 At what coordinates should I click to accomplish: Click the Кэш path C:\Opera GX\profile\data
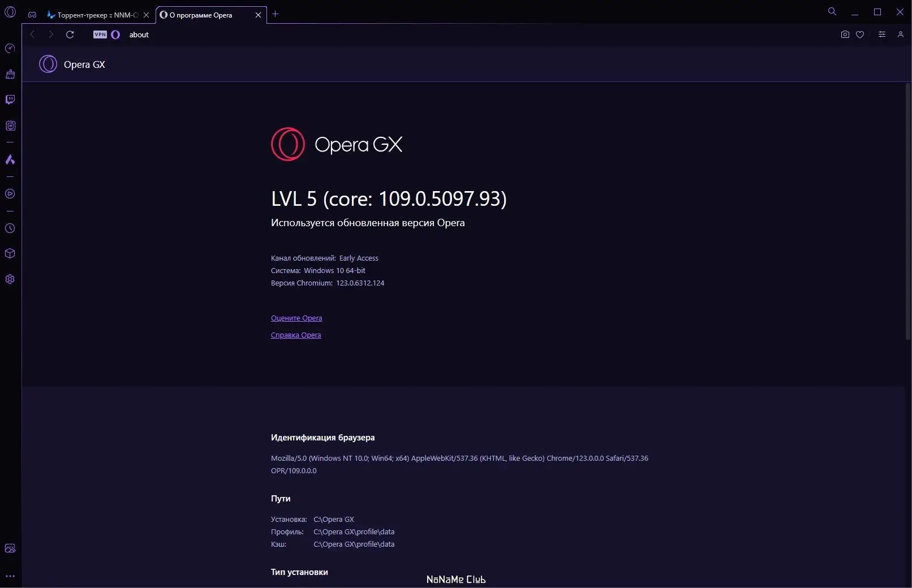coord(354,544)
